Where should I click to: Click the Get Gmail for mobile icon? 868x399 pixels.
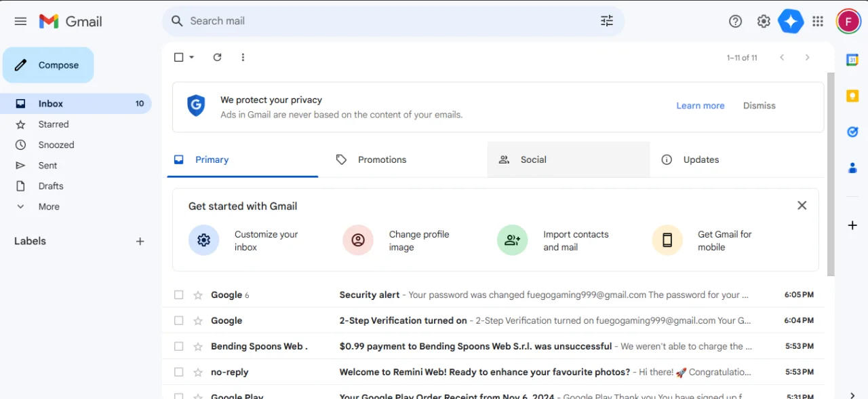pos(667,240)
